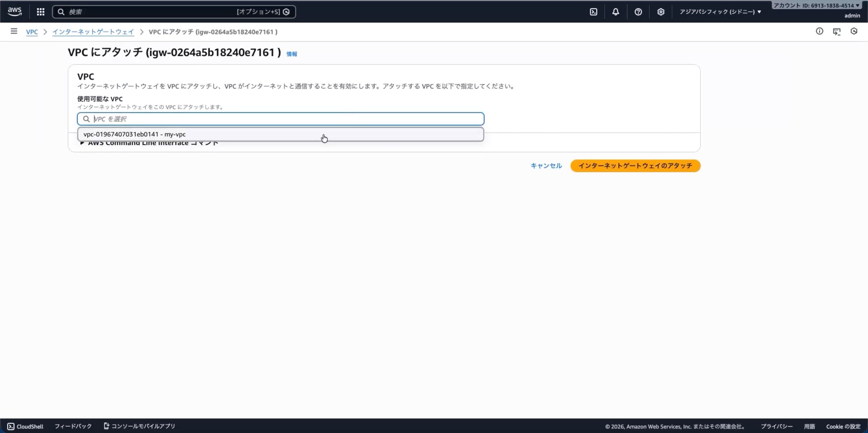Toggle the side navigation hamburger menu
868x433 pixels.
[14, 31]
